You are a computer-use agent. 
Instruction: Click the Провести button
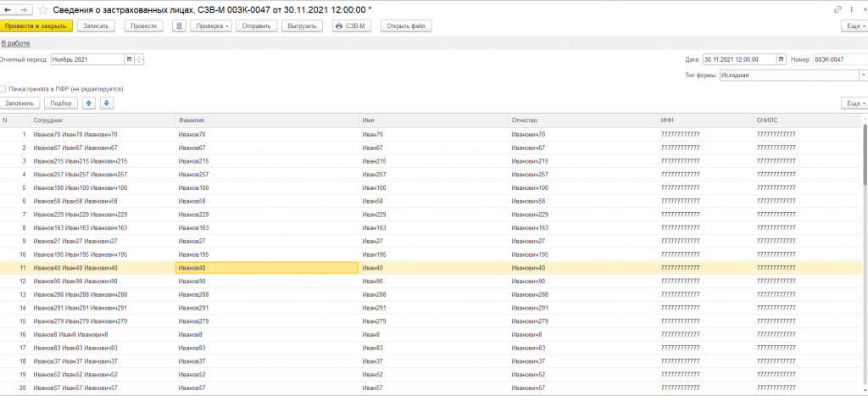pyautogui.click(x=143, y=26)
